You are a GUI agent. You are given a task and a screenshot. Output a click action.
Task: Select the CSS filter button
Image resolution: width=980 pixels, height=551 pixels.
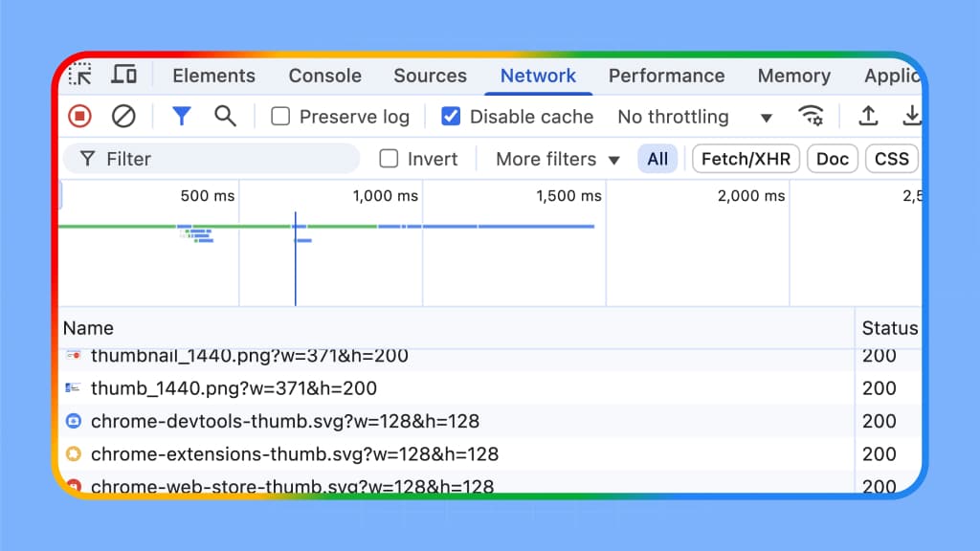click(x=891, y=159)
